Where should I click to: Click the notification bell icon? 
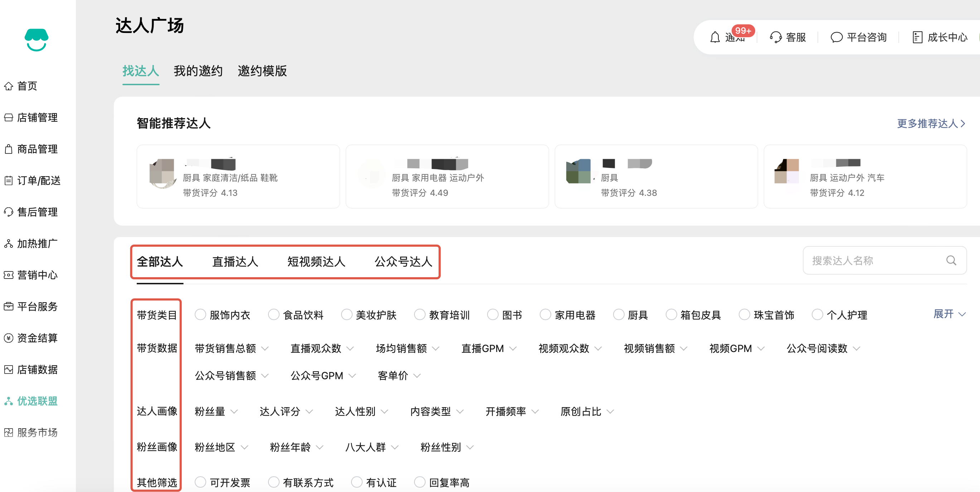(x=714, y=37)
